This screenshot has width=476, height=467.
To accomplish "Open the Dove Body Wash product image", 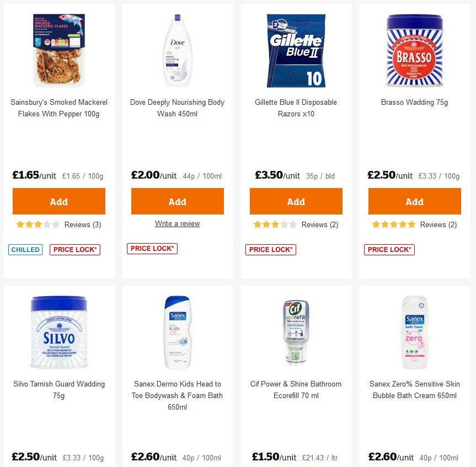I will (x=177, y=50).
